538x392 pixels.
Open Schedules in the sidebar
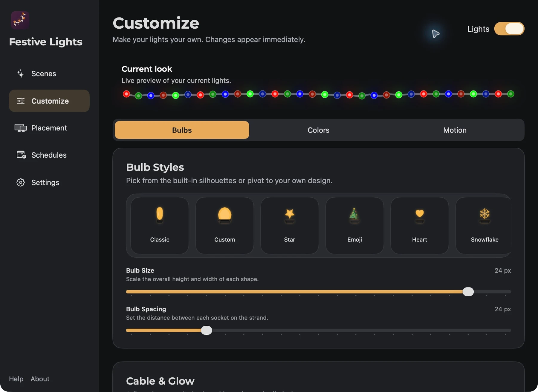tap(49, 155)
